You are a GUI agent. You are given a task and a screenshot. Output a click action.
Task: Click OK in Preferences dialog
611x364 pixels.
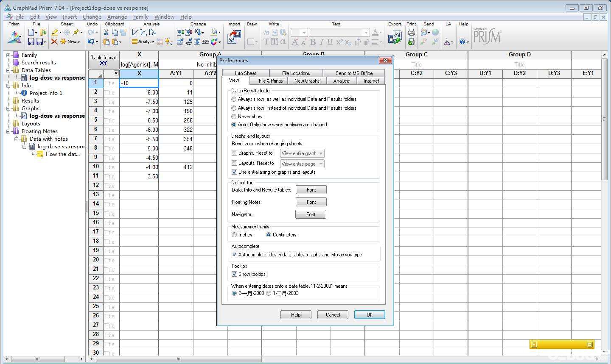(370, 315)
